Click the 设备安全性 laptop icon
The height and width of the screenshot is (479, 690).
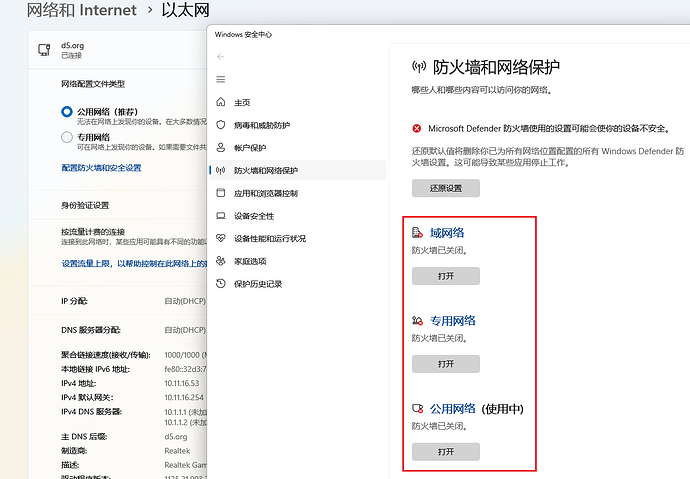pyautogui.click(x=220, y=216)
